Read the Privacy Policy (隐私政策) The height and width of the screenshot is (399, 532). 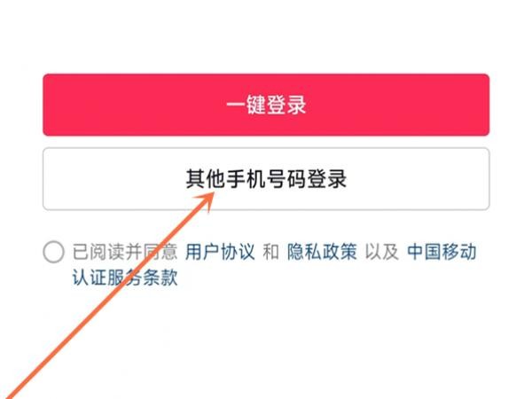(x=322, y=252)
